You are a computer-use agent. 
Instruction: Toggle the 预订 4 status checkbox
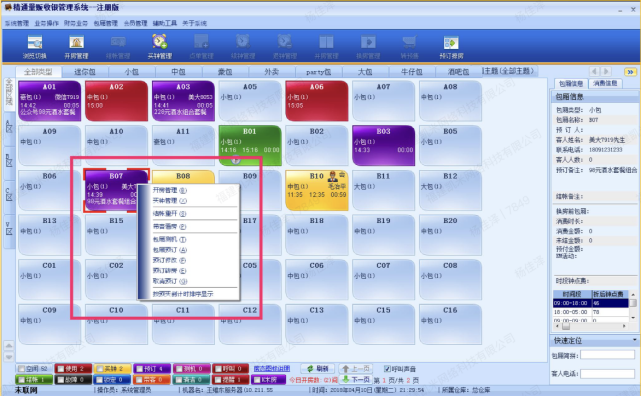139,369
